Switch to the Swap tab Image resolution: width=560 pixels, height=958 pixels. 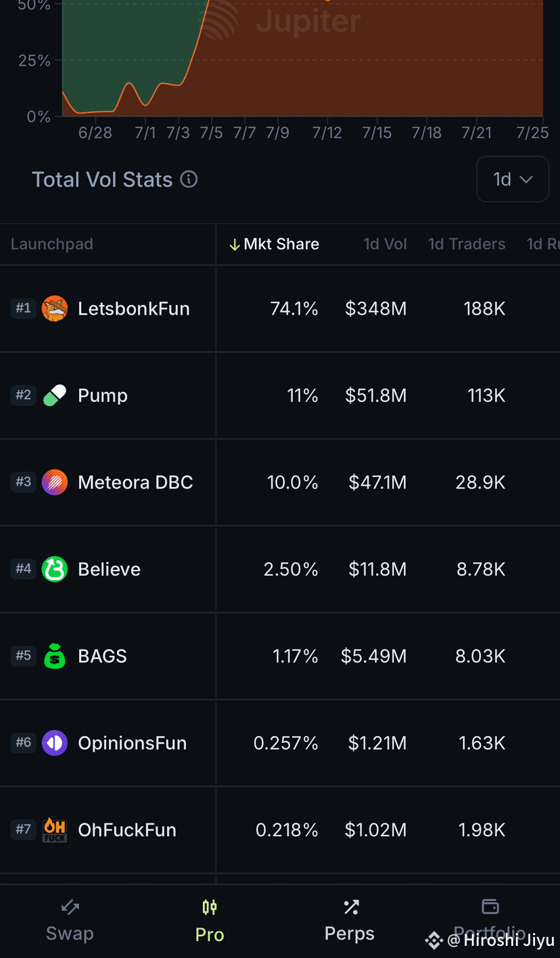coord(70,921)
